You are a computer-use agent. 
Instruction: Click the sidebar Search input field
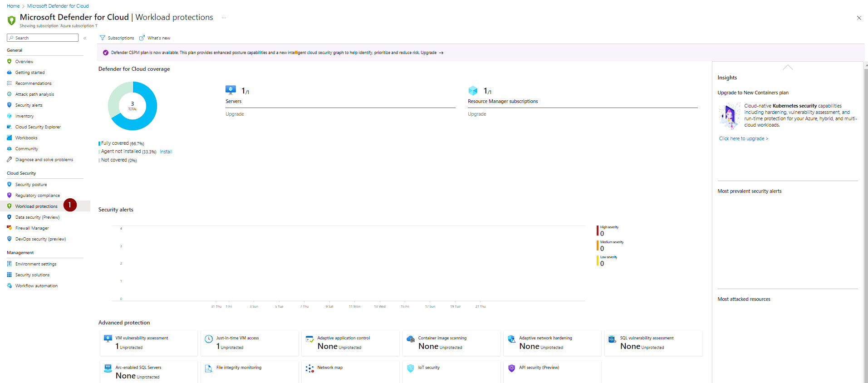(x=43, y=38)
